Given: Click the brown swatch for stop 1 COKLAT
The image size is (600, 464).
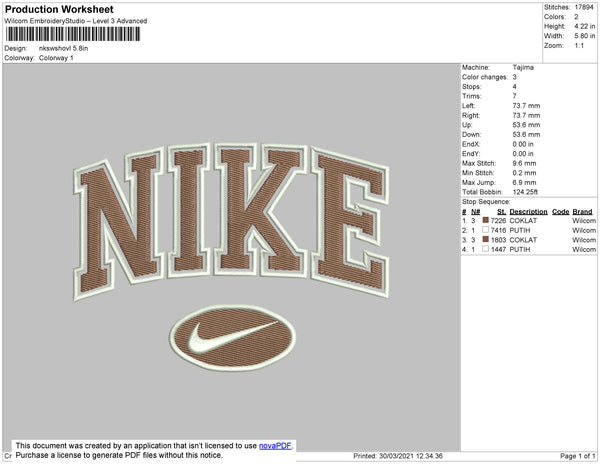Looking at the screenshot, I should [x=486, y=220].
